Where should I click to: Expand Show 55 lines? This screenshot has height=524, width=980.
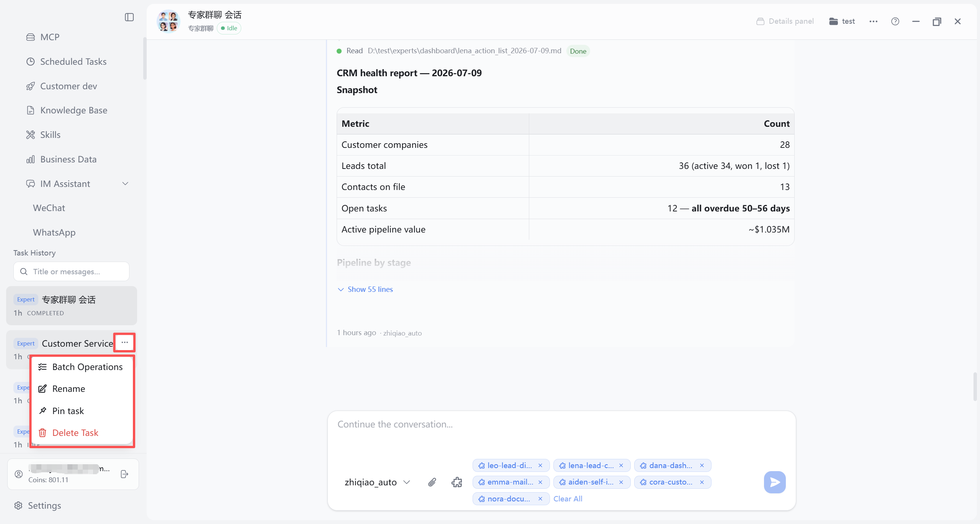(x=365, y=290)
